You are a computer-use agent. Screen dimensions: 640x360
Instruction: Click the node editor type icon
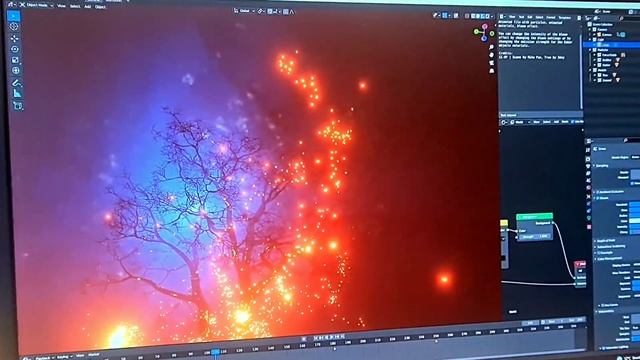pyautogui.click(x=504, y=122)
